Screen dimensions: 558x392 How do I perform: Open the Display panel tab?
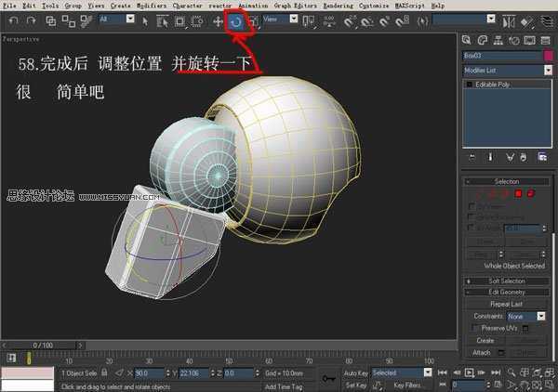pyautogui.click(x=529, y=40)
